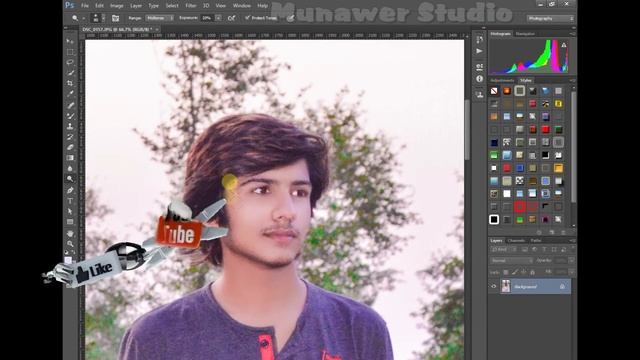
Task: Click the histogram cache warning triangle
Action: (x=564, y=45)
